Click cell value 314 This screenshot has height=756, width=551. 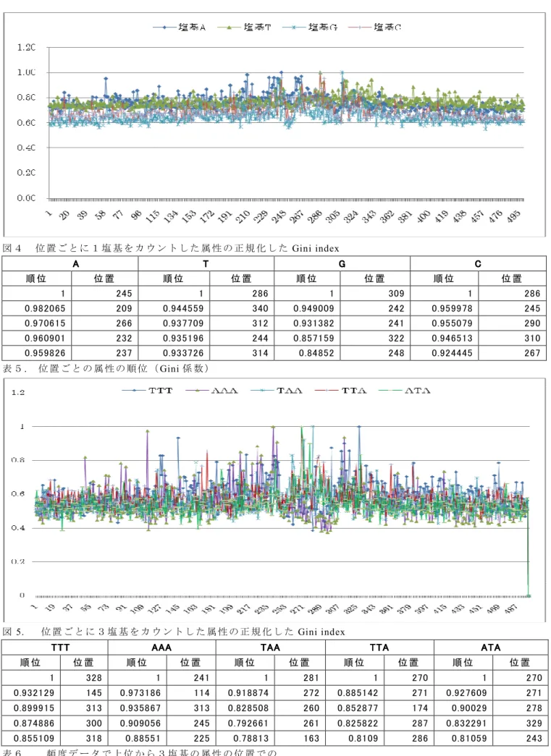[260, 354]
